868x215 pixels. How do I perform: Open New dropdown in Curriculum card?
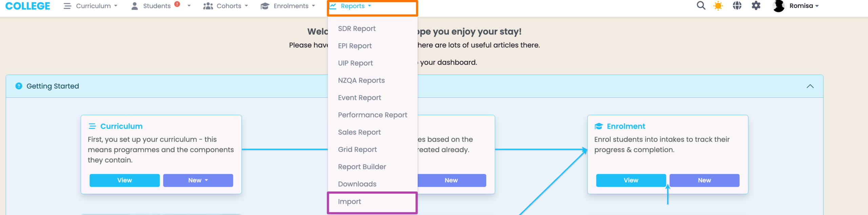198,180
